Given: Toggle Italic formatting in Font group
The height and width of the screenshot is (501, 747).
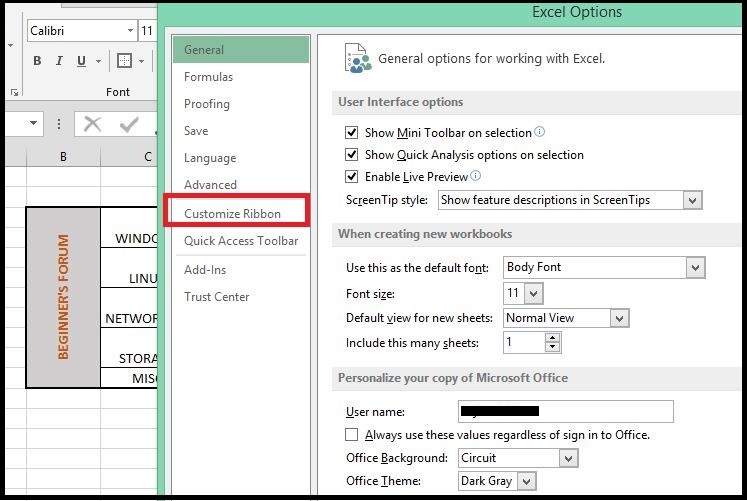Looking at the screenshot, I should tap(59, 61).
